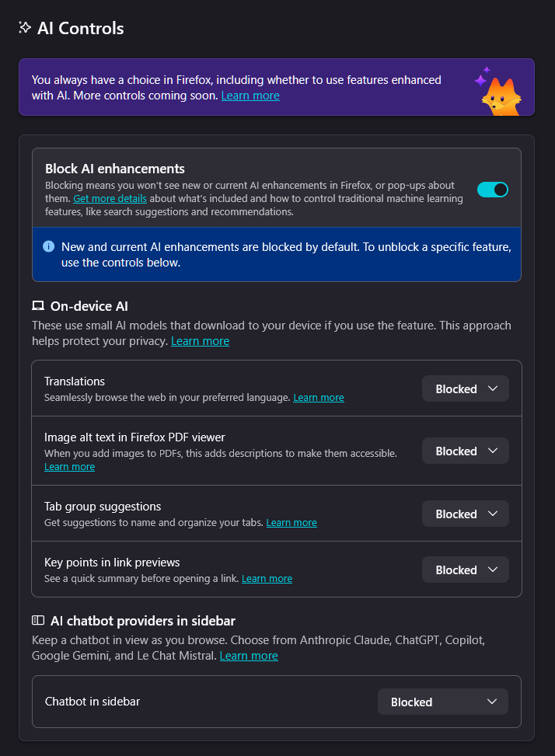The width and height of the screenshot is (555, 756).
Task: Open Learn more link in purple banner
Action: (250, 96)
